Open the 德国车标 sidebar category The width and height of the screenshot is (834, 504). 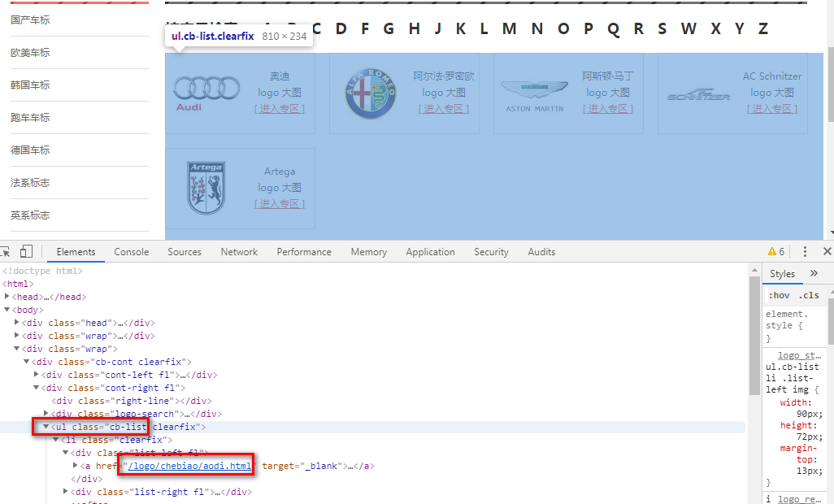click(30, 150)
